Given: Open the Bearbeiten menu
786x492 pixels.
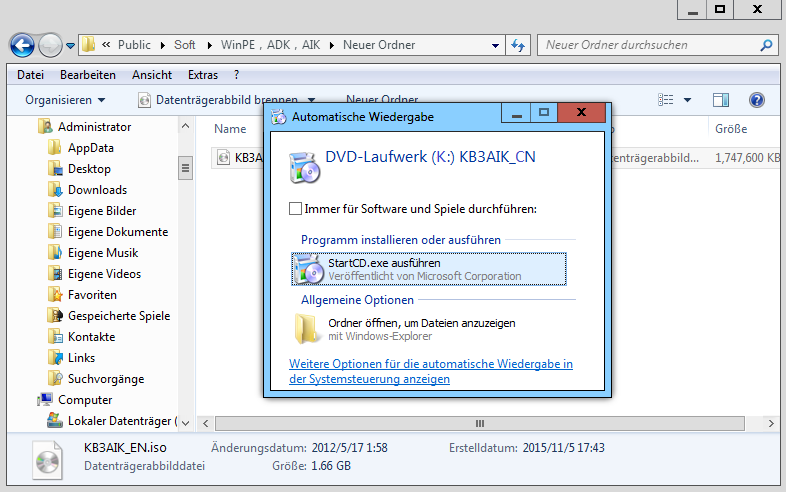Looking at the screenshot, I should point(88,75).
